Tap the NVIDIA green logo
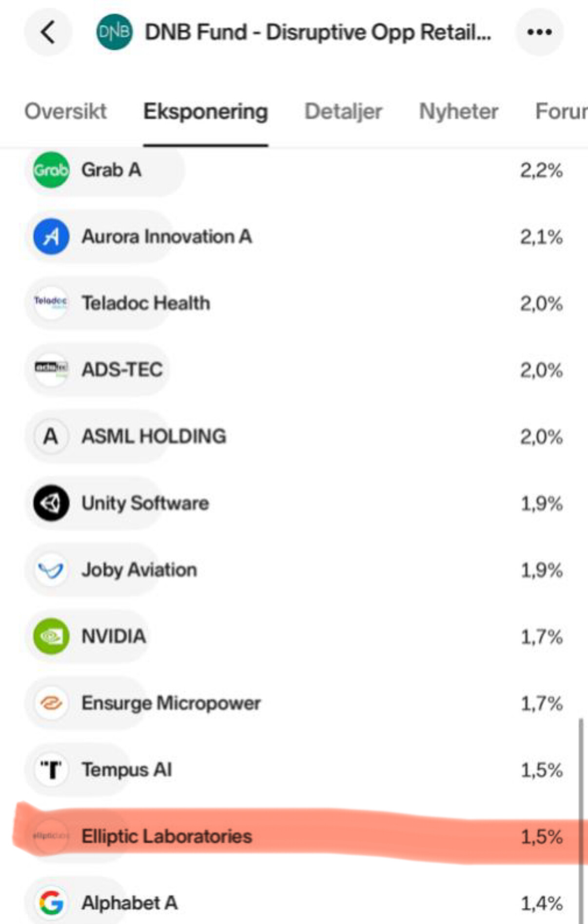The image size is (588, 924). [51, 636]
